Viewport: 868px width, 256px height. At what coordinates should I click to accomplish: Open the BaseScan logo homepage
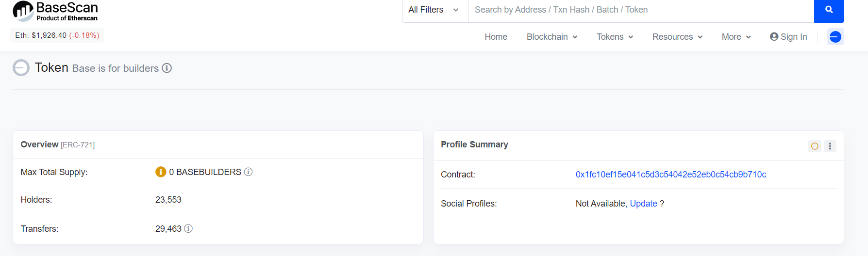tap(55, 11)
